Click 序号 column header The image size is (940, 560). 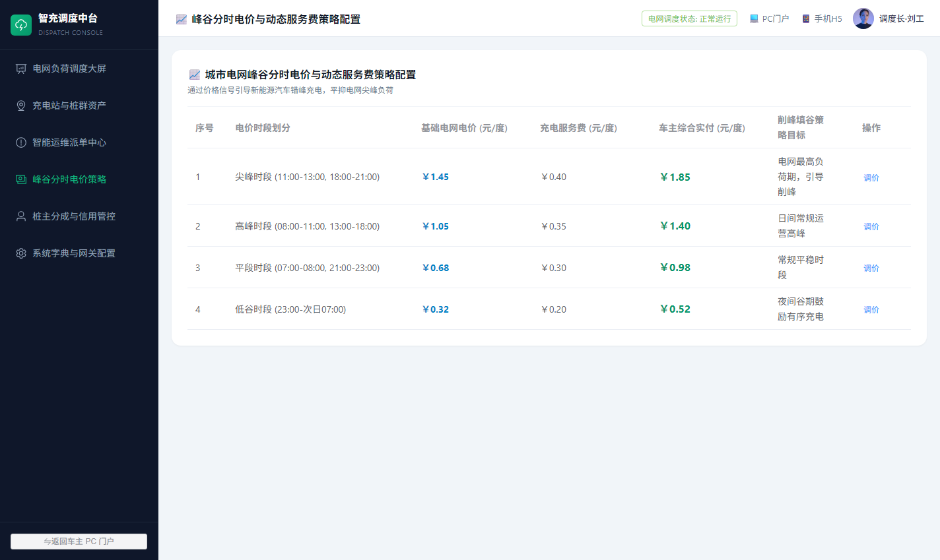pos(205,128)
